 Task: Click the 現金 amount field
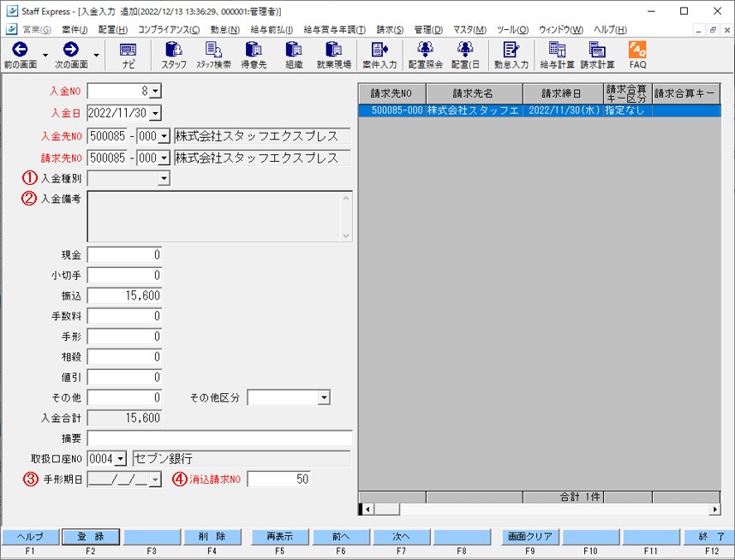pyautogui.click(x=125, y=255)
